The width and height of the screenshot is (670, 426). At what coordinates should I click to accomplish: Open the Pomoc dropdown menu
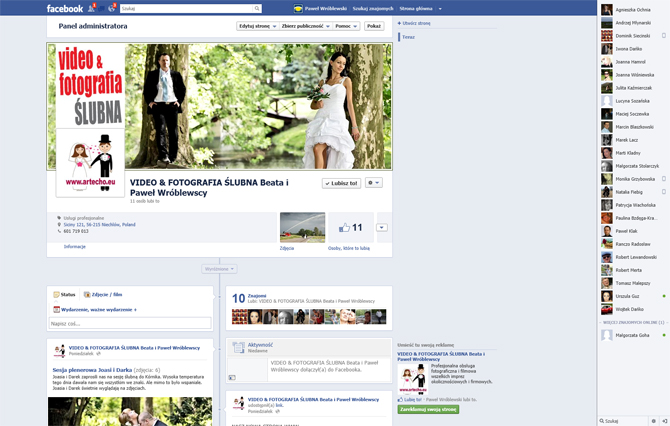coord(346,26)
